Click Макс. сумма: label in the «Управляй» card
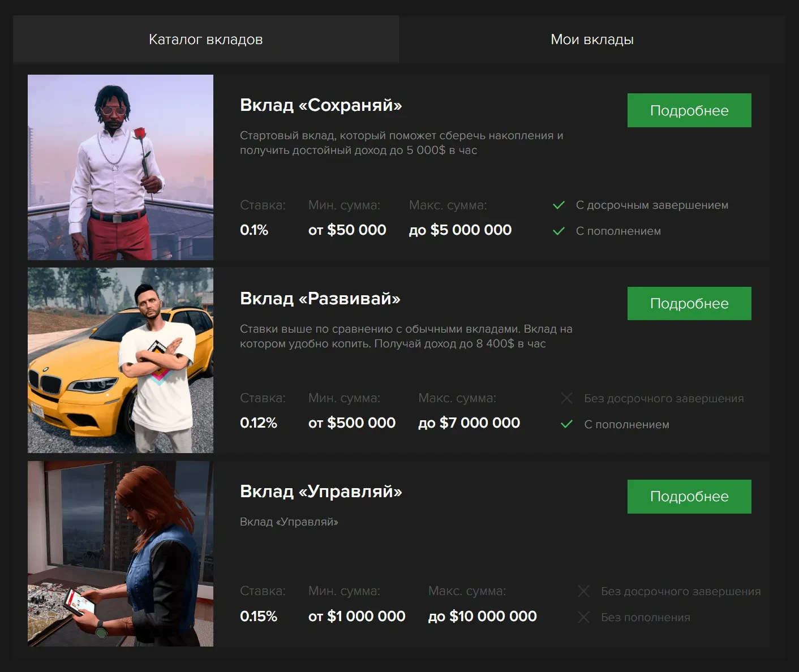799x672 pixels. tap(467, 591)
